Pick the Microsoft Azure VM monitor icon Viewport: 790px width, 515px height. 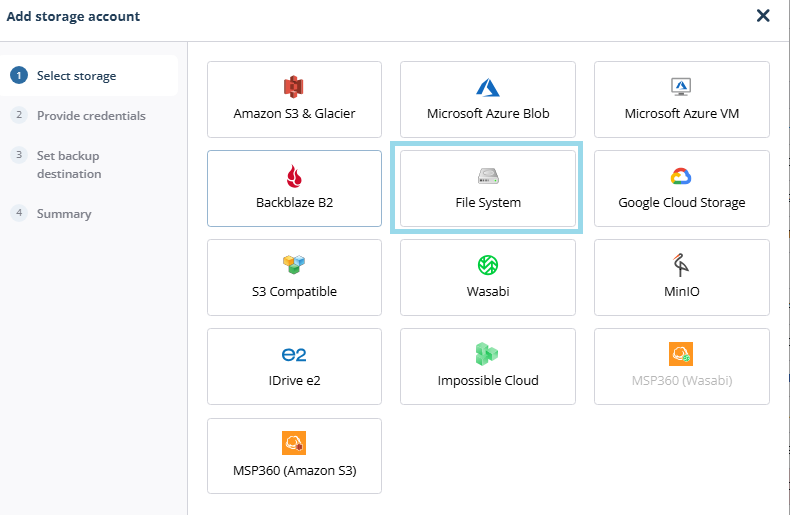(681, 87)
